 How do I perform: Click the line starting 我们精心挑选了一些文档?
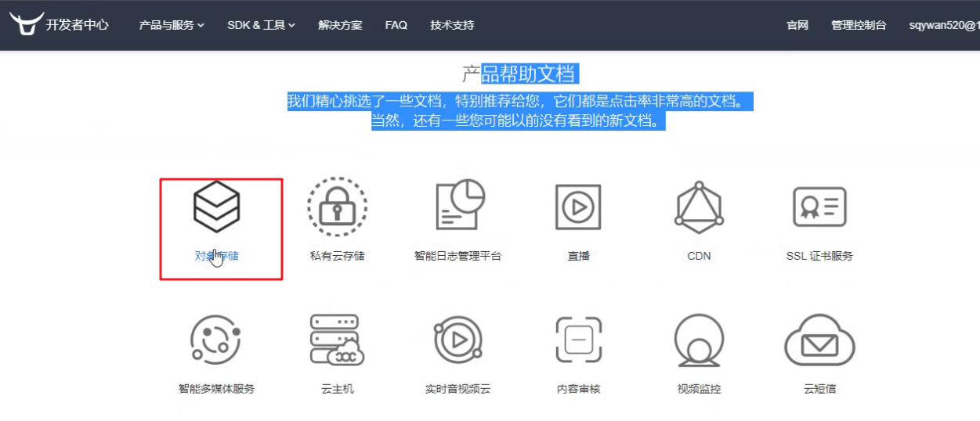point(519,102)
